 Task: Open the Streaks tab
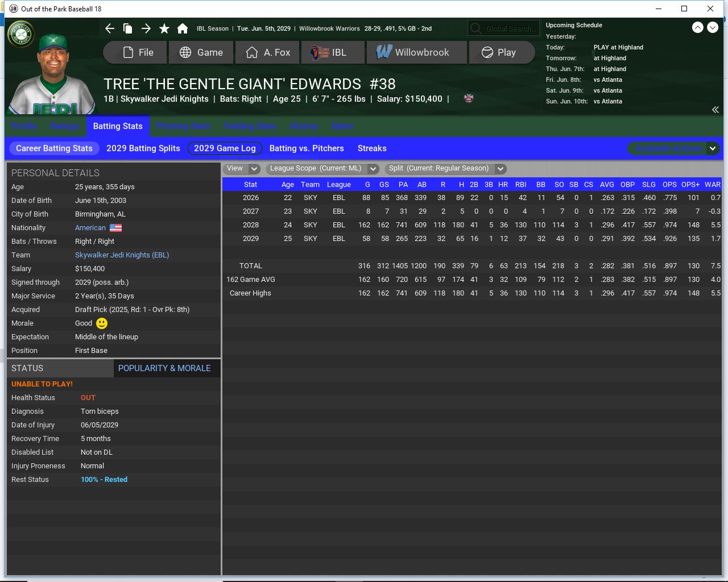[372, 148]
